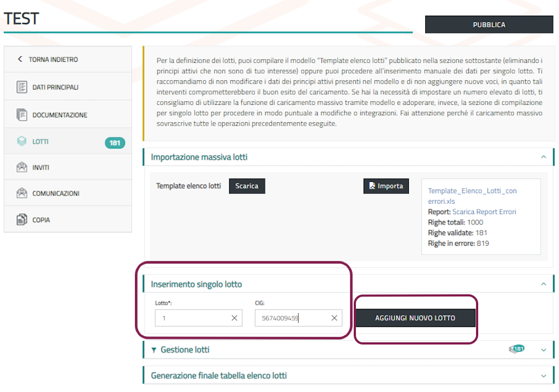
Task: Click the Importa button
Action: tap(386, 186)
